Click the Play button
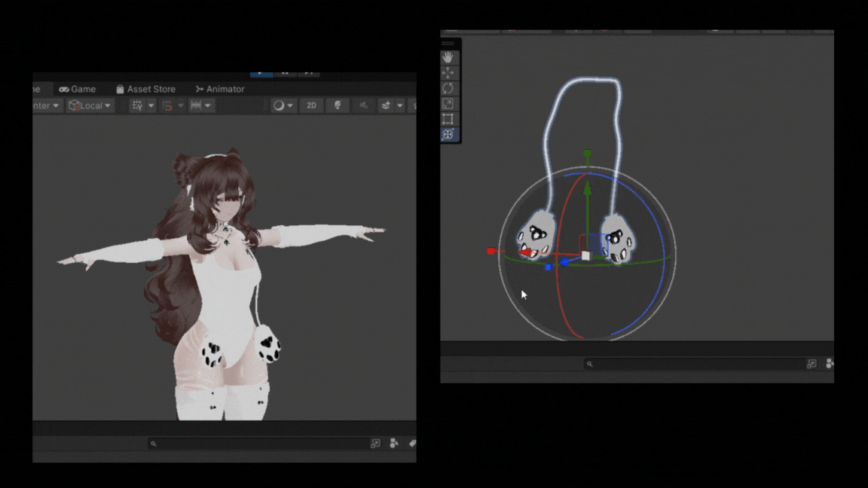Screen dimensions: 868x488 coord(261,74)
